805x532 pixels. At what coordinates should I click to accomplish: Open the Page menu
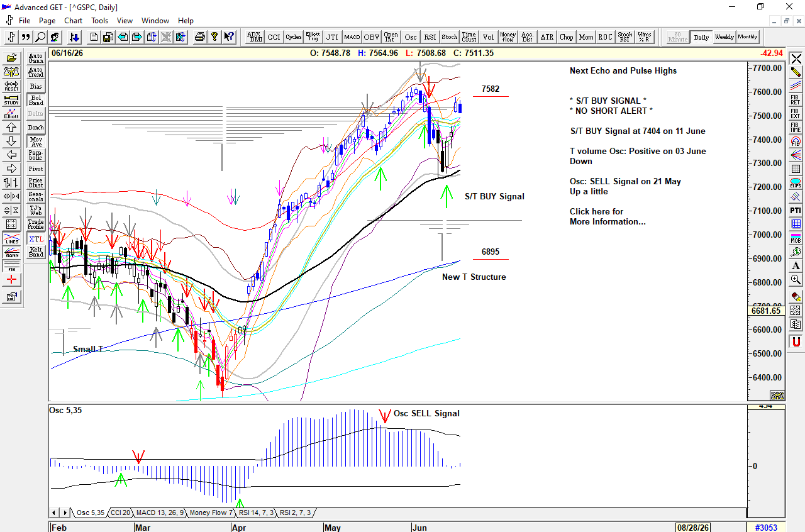coord(47,21)
